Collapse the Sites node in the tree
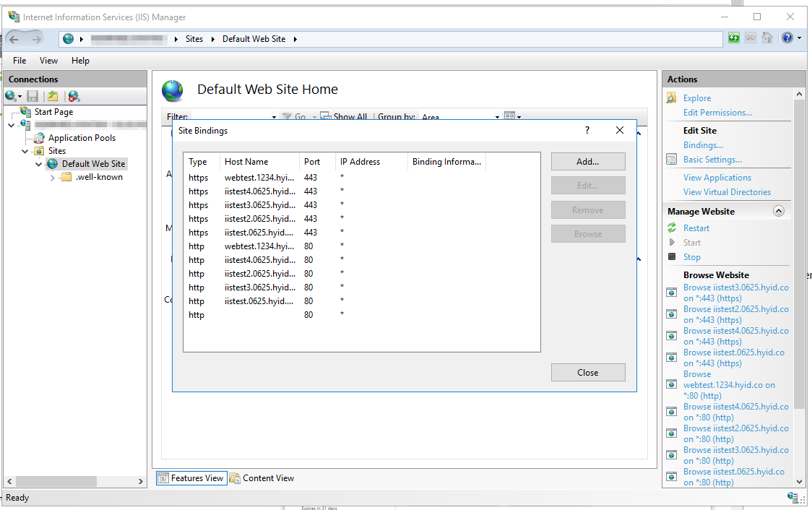 [25, 151]
